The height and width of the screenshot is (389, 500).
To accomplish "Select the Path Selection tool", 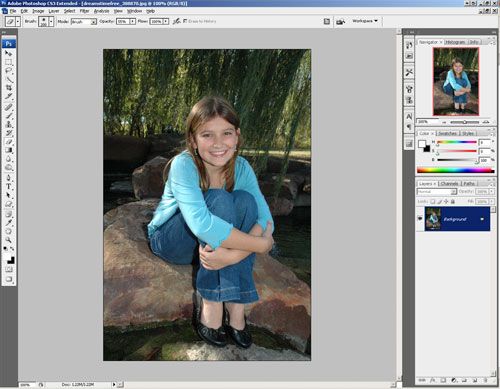I will pos(9,195).
